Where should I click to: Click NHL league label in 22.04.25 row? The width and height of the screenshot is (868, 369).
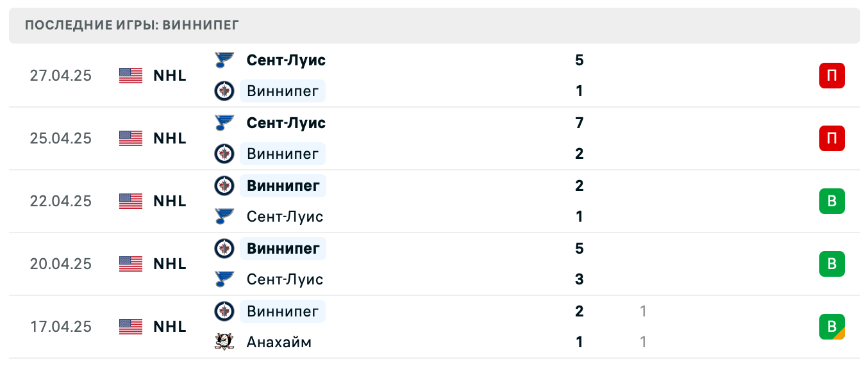pos(170,201)
